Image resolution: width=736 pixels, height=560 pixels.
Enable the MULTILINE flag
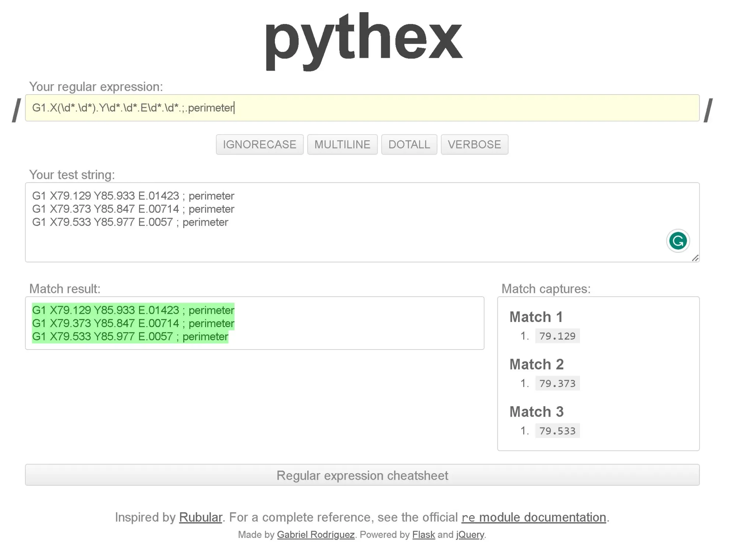pyautogui.click(x=342, y=144)
